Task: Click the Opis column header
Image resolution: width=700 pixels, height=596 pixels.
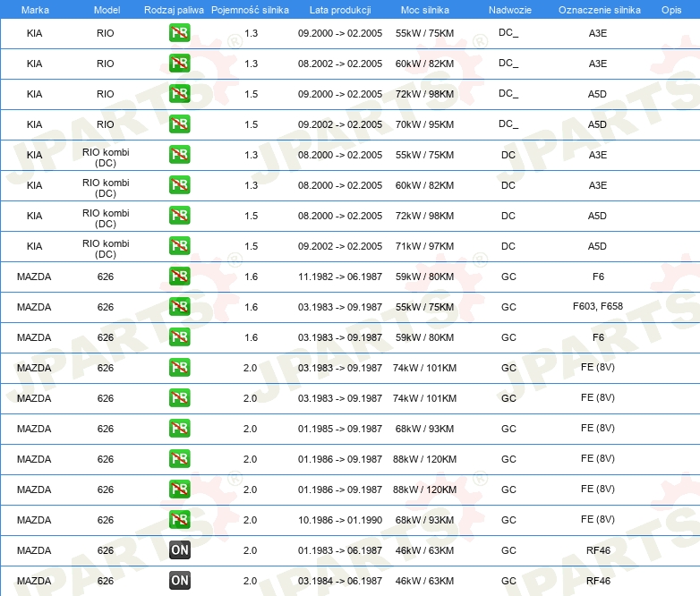Action: 671,10
